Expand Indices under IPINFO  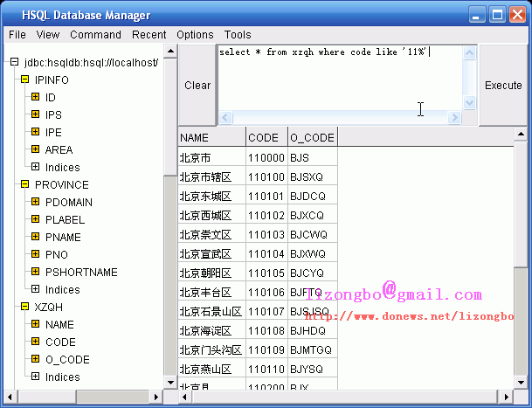36,168
